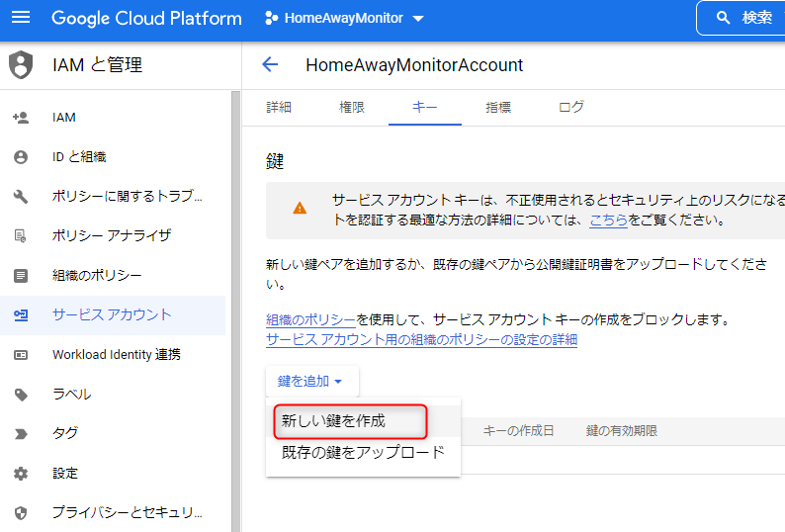Click the sidebar vertical scrollbar
Screen dimensions: 785x532
pyautogui.click(x=236, y=310)
